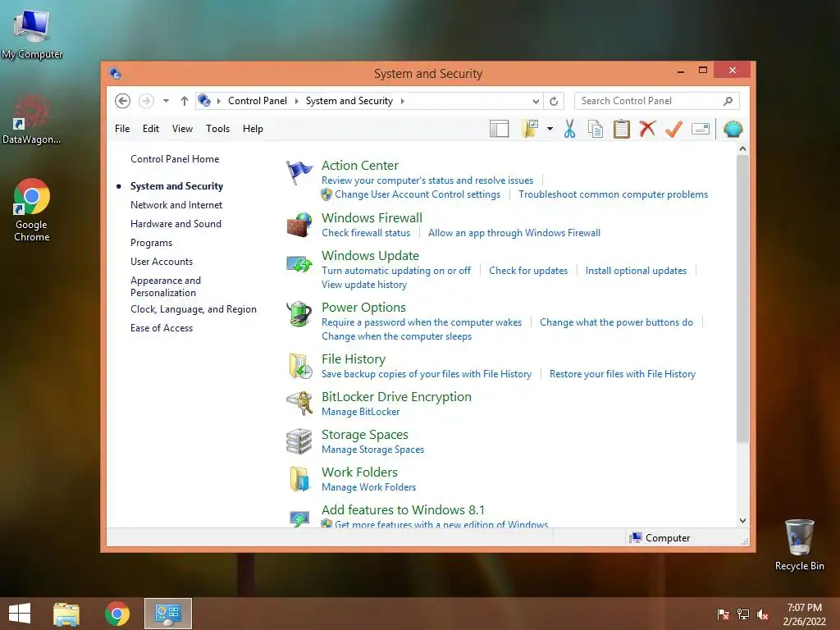Click the orange checkmark toolbar icon

pos(673,129)
